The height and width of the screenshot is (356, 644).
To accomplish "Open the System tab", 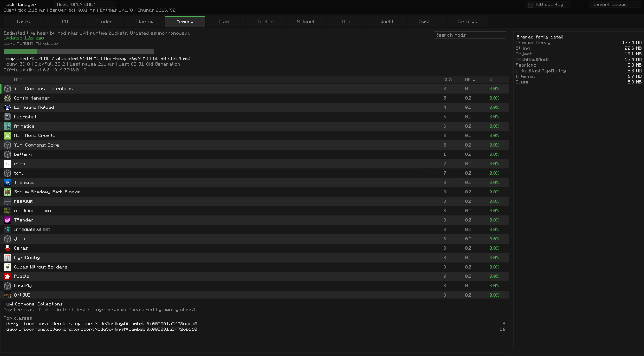I will pyautogui.click(x=427, y=22).
